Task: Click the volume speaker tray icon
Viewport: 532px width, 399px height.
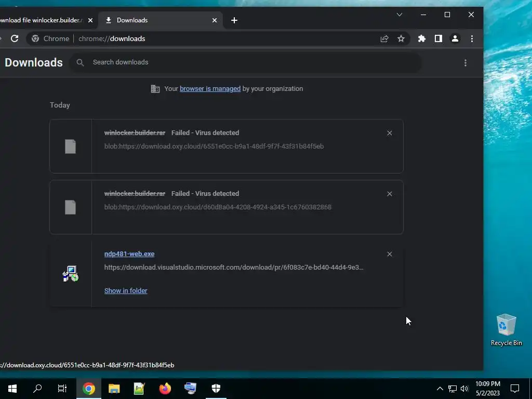Action: click(464, 389)
